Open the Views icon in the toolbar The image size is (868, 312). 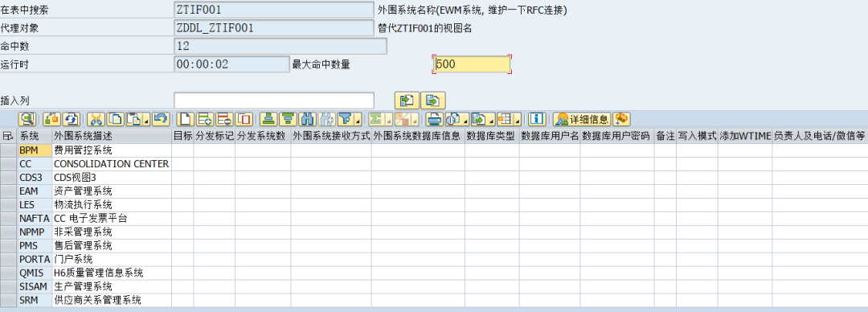452,119
